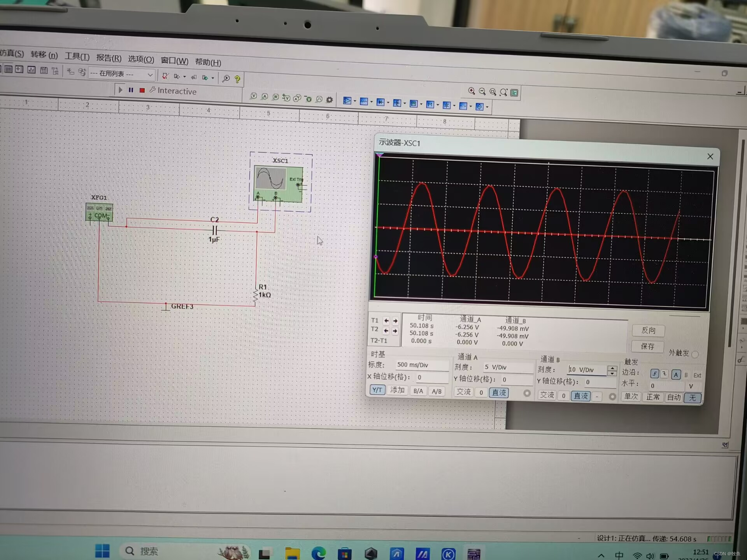Open the 帮助(H) help menu
747x560 pixels.
(208, 62)
